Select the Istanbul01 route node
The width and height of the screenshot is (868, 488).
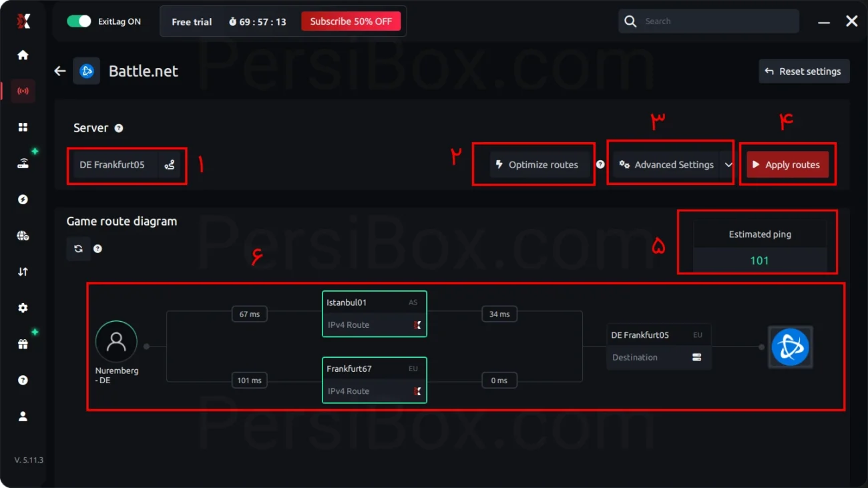(x=374, y=314)
